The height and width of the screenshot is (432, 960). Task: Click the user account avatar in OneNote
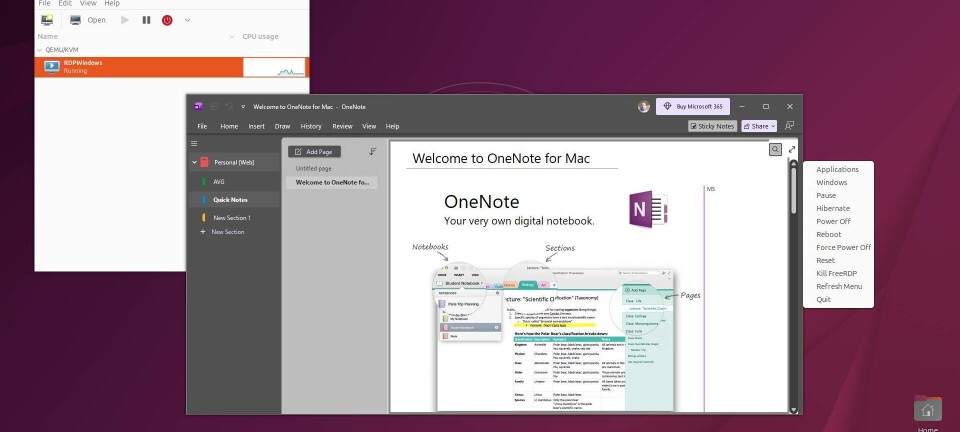[x=643, y=106]
